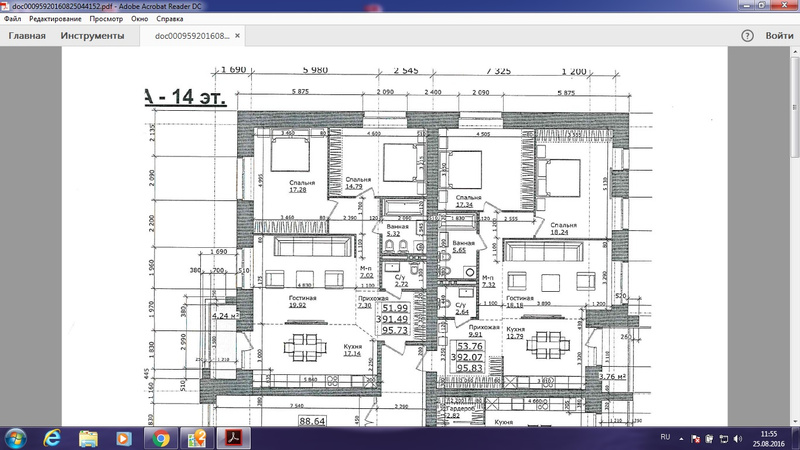Screen dimensions: 800x450
Task: Click the boxed value 88.64 at the bottom
Action: (312, 421)
